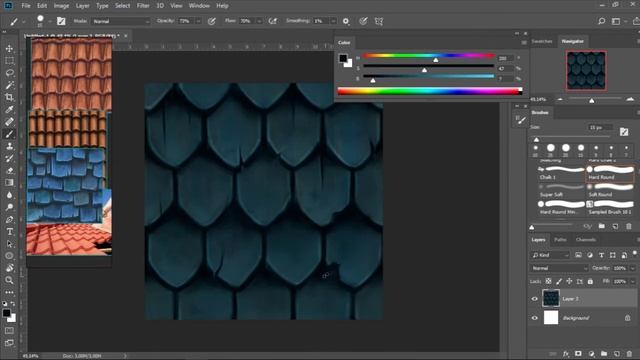Switch to the Channels tab
The width and height of the screenshot is (640, 360).
(x=586, y=240)
